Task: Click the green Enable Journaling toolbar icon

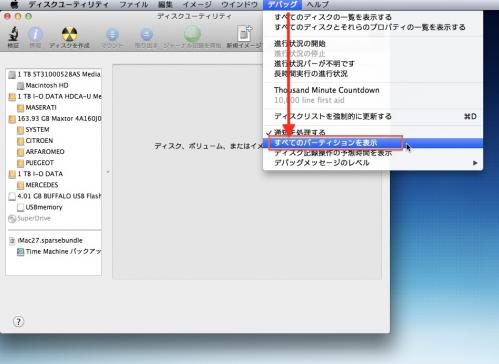Action: pos(192,34)
